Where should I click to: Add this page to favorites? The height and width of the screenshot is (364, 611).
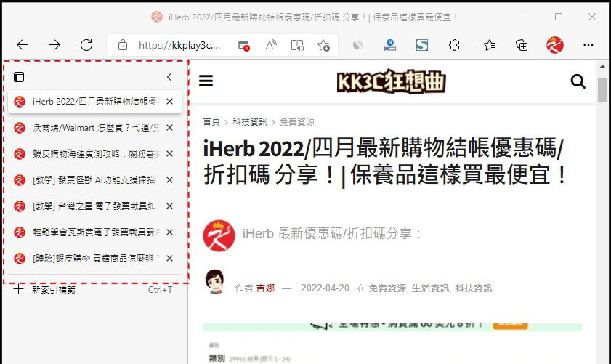pyautogui.click(x=323, y=45)
